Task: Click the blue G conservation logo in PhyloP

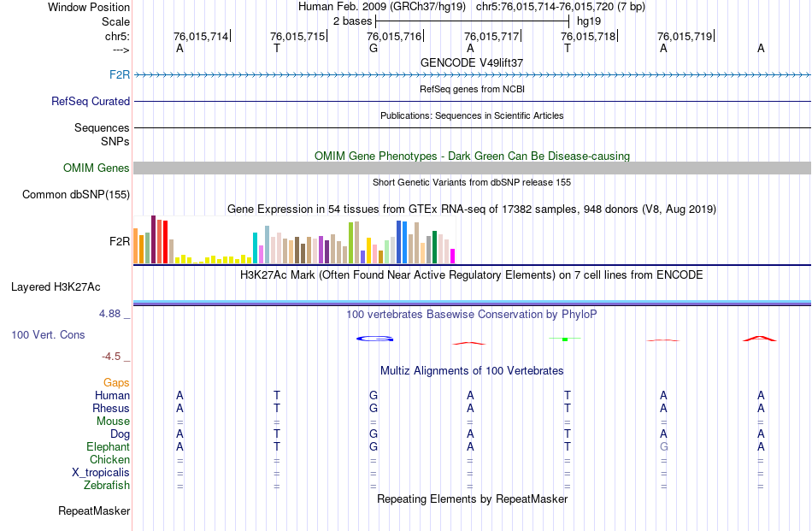Action: [375, 339]
